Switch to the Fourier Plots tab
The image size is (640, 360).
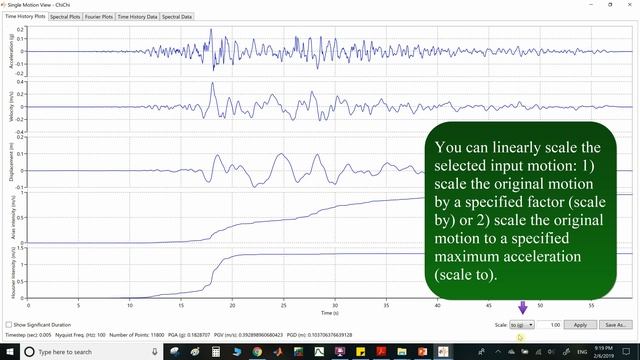(x=99, y=17)
